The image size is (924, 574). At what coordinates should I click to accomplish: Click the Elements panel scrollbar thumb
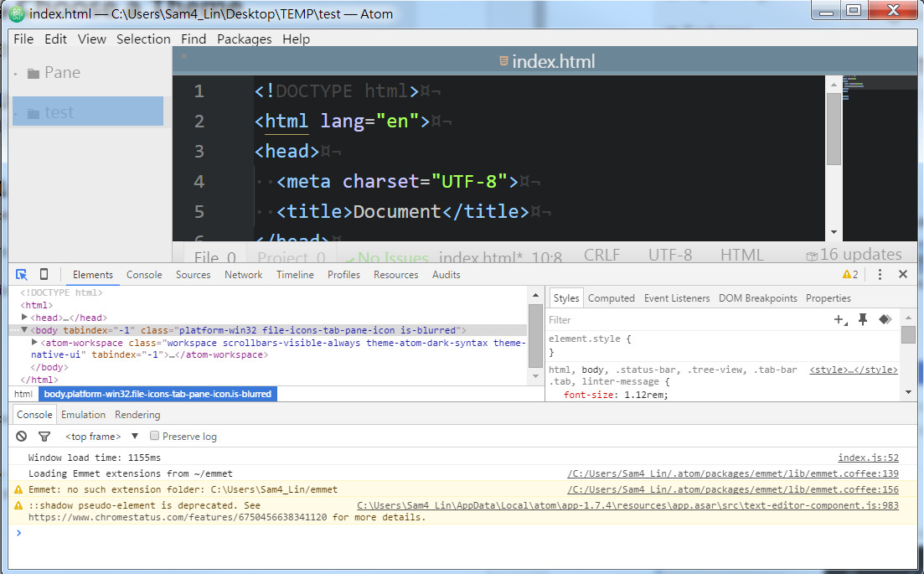535,336
